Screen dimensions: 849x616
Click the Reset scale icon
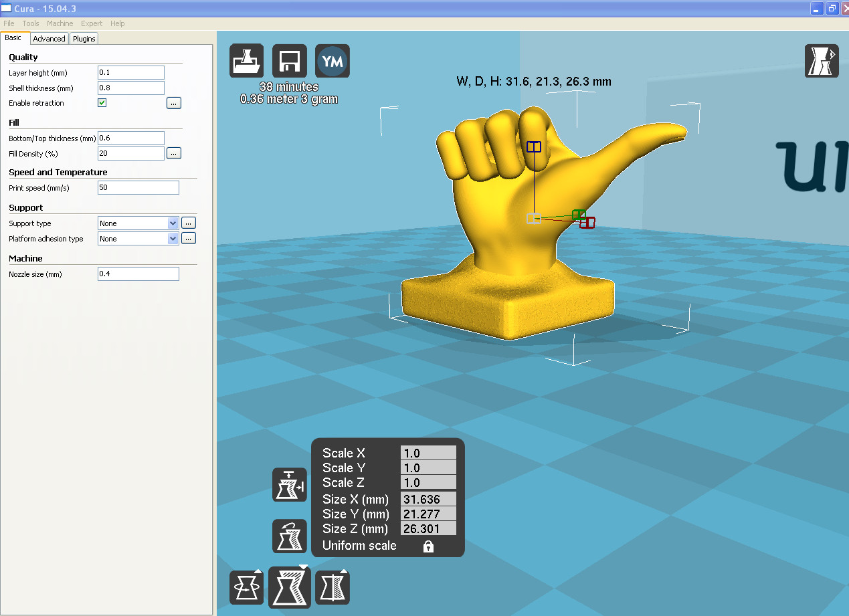[x=290, y=536]
